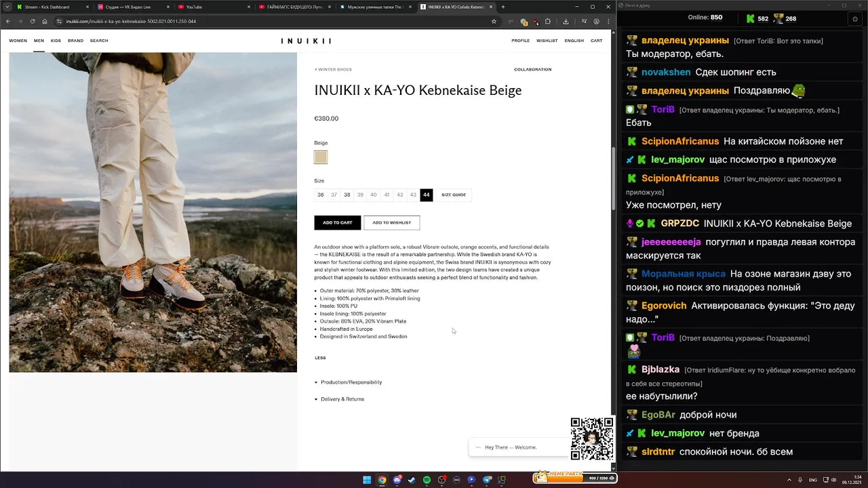
Task: Click username lev_majorov saying нет бренда
Action: 678,433
